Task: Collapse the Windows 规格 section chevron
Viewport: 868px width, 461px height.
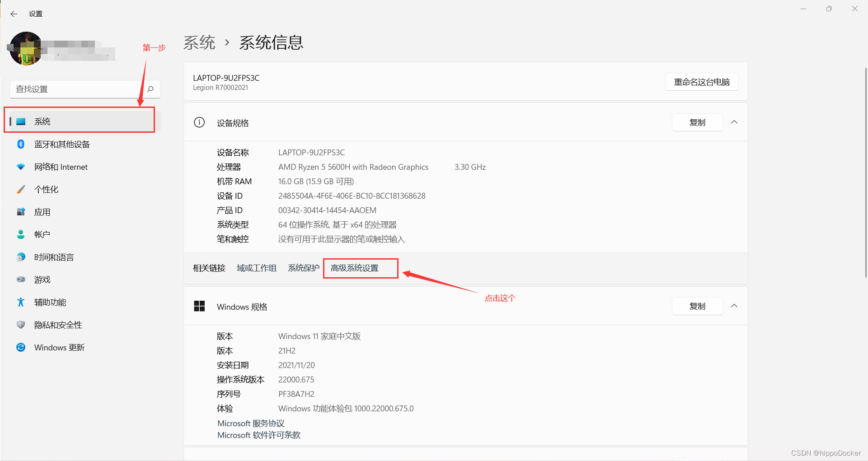Action: [x=734, y=306]
